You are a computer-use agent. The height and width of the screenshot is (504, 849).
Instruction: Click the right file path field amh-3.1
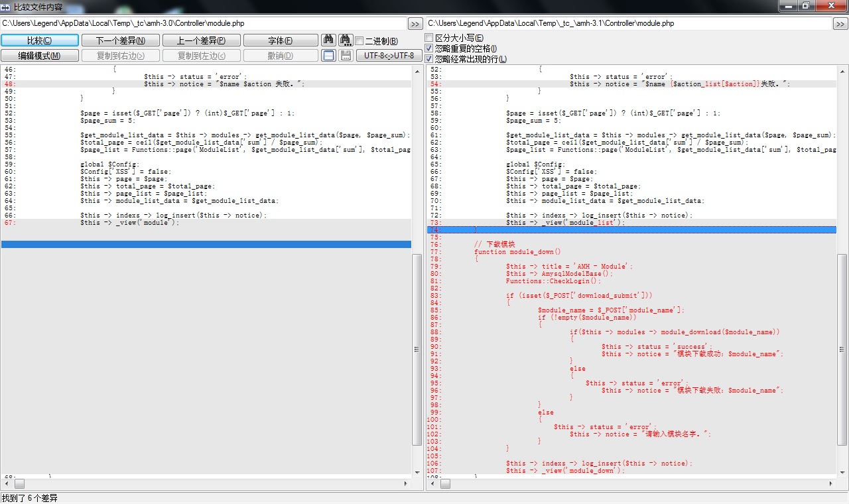pyautogui.click(x=629, y=24)
